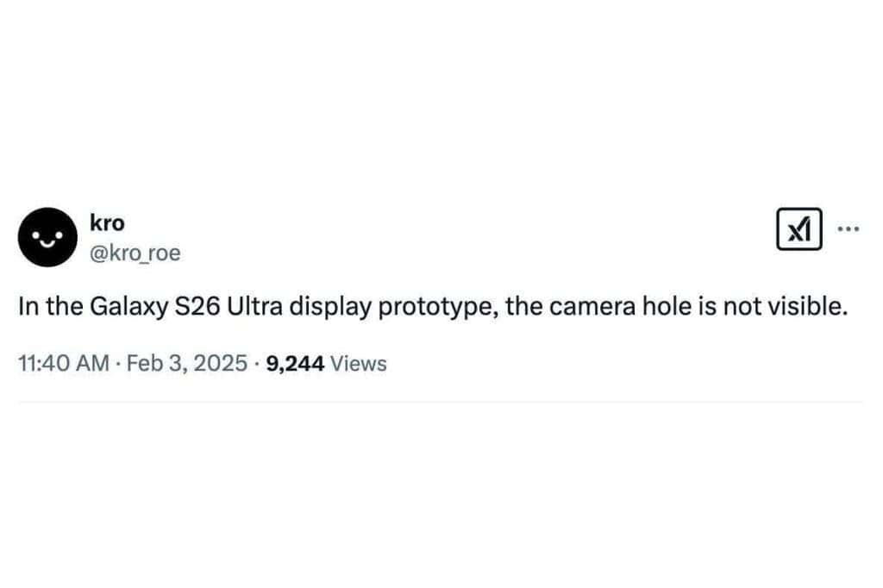This screenshot has height=588, width=883.
Task: Click the 9,244 view count number
Action: (x=295, y=364)
